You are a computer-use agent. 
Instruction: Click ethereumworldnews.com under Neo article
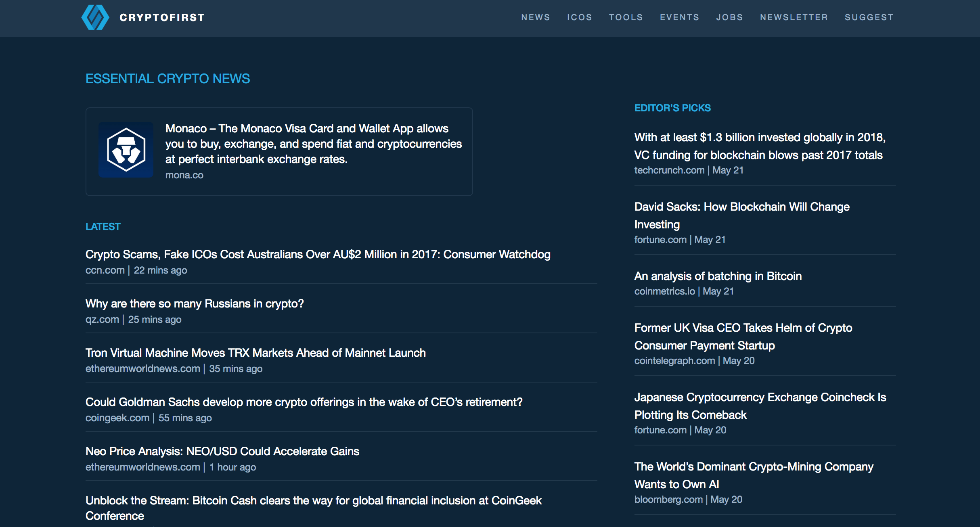click(143, 467)
